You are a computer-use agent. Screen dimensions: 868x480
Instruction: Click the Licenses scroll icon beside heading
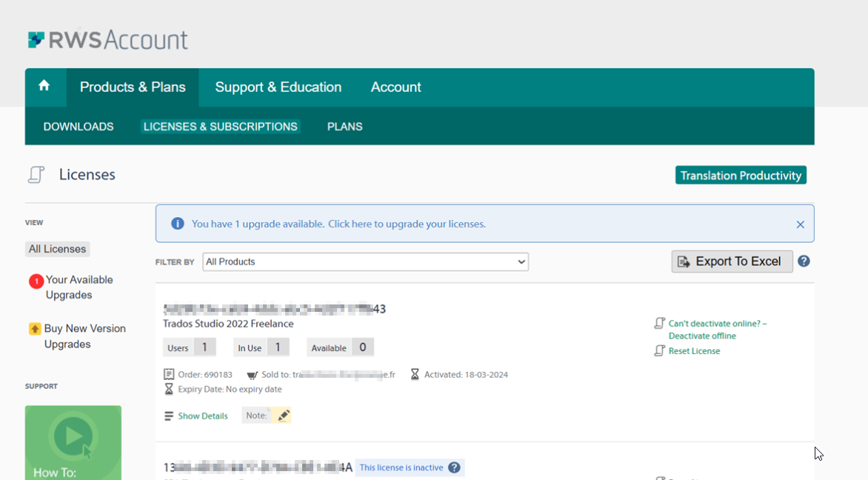(36, 174)
